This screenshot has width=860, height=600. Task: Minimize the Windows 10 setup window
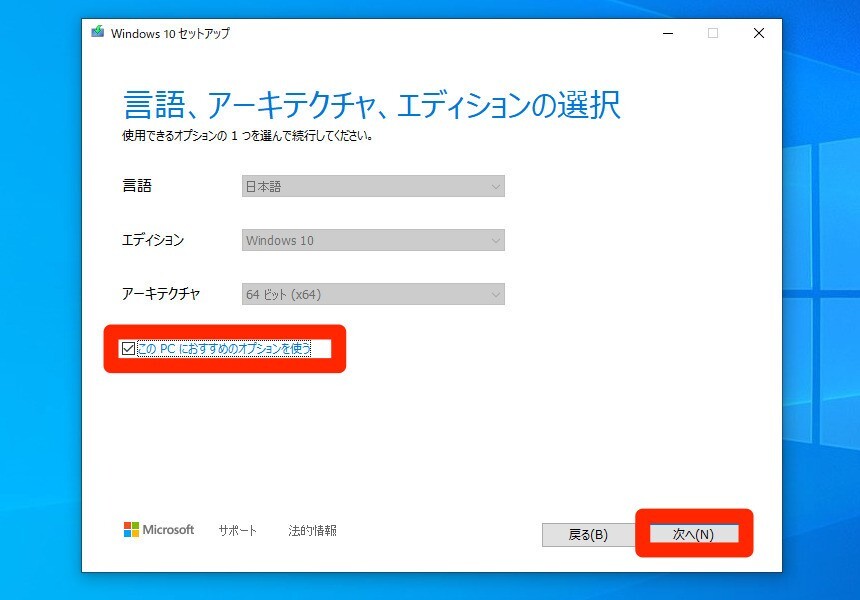pyautogui.click(x=667, y=33)
